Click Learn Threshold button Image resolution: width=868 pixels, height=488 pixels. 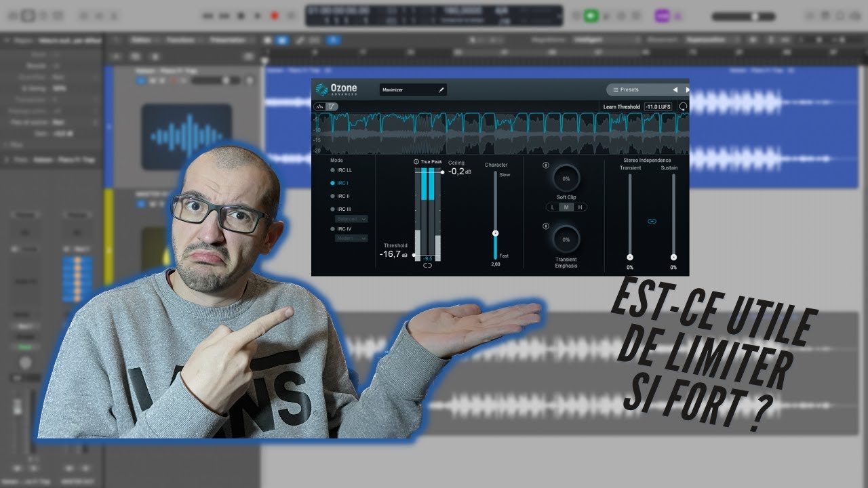[621, 107]
